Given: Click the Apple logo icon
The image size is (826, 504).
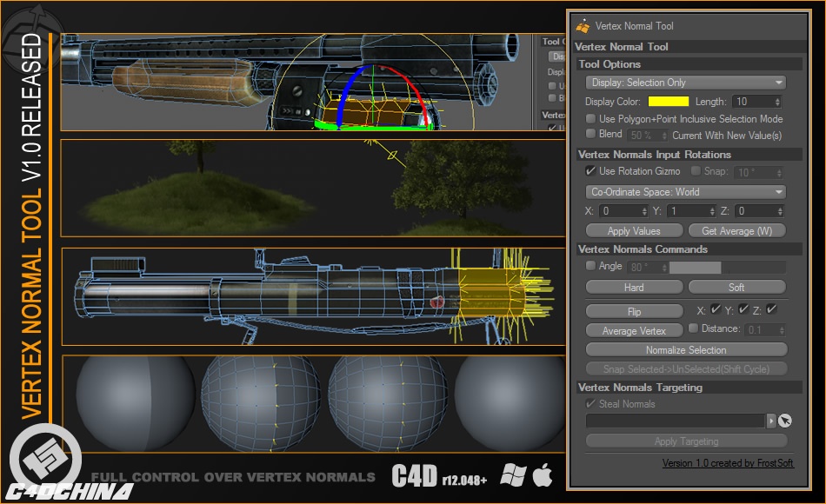Looking at the screenshot, I should 543,476.
